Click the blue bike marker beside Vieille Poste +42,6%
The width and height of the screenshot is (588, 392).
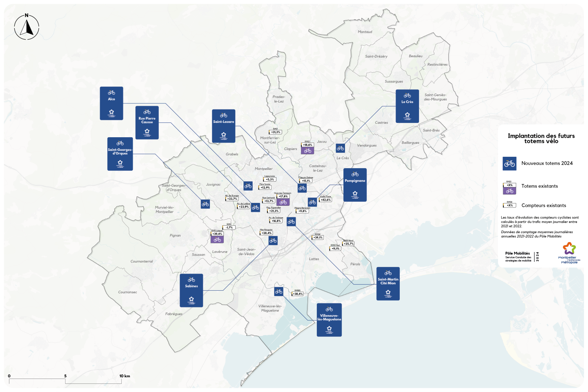pos(312,202)
